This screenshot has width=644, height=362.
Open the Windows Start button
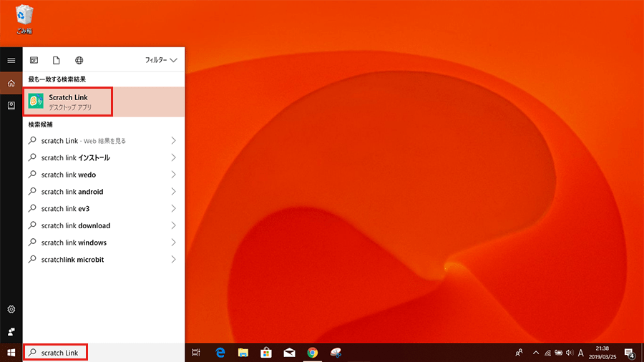click(x=11, y=353)
